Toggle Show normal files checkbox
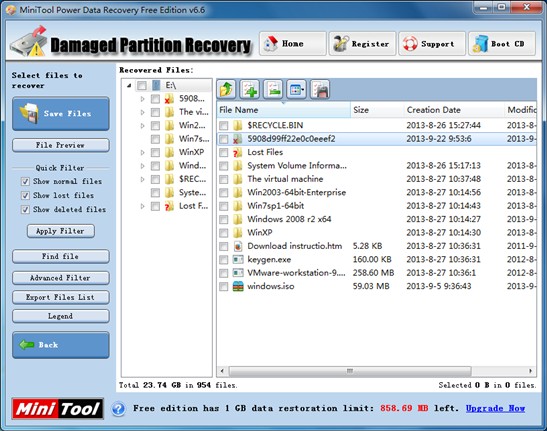 (x=25, y=181)
